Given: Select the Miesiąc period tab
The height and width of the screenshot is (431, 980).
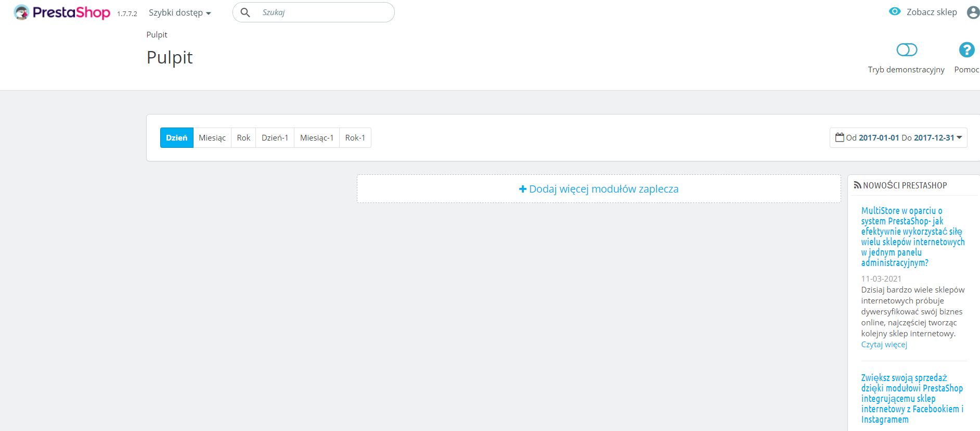Looking at the screenshot, I should pos(212,137).
